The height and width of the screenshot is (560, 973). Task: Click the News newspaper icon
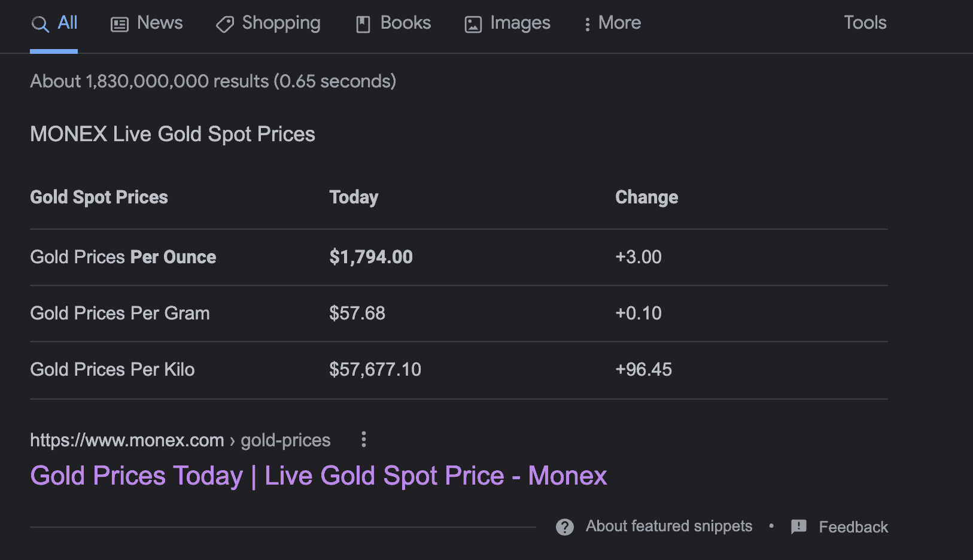[120, 25]
